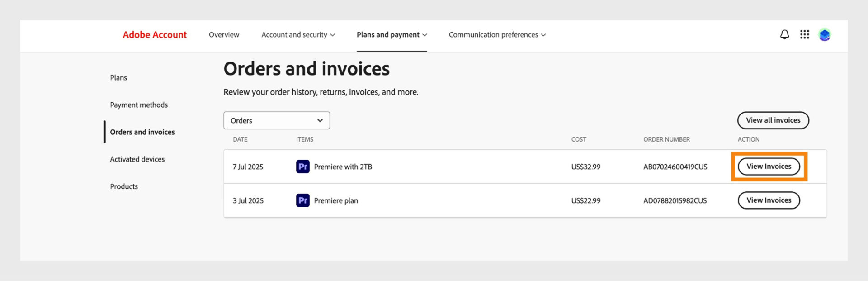
Task: Open the notifications bell icon
Action: tap(784, 34)
